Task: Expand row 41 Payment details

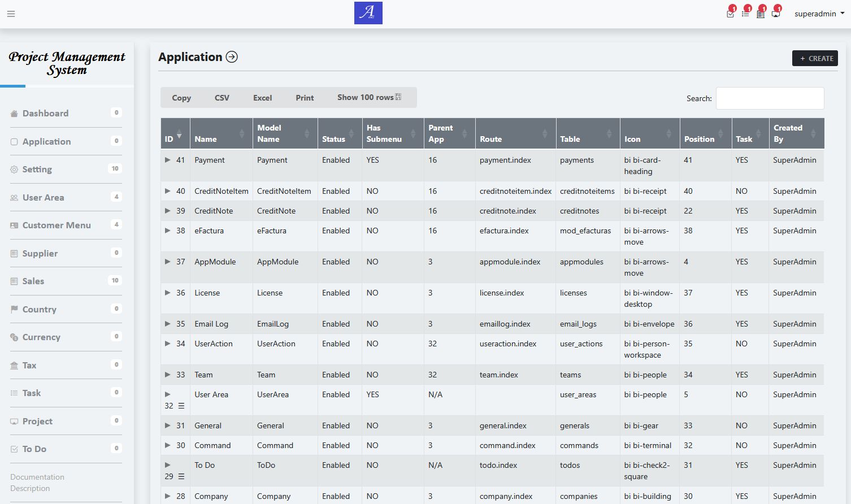Action: 167,160
